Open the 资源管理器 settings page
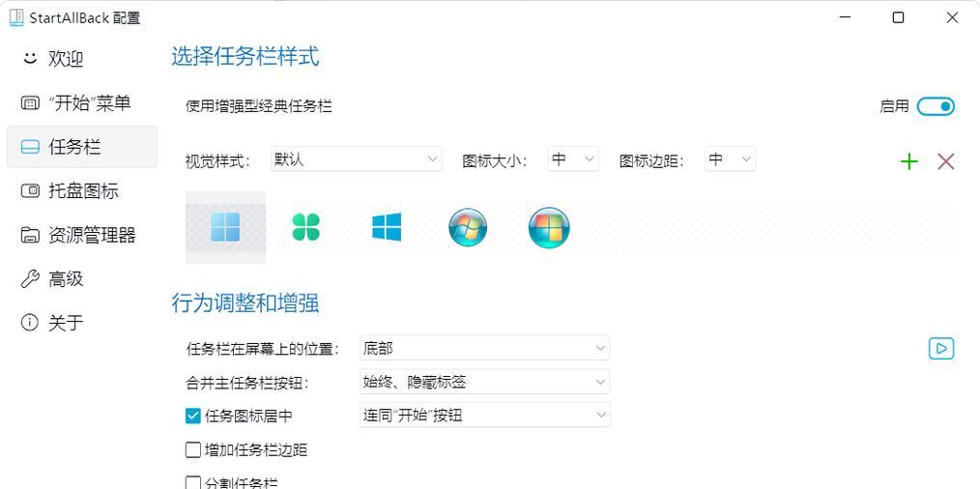 (x=82, y=235)
